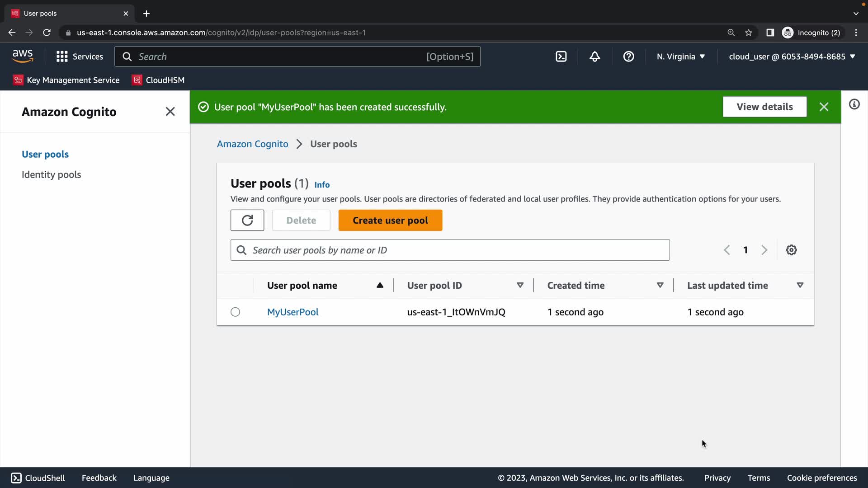The width and height of the screenshot is (868, 488).
Task: Open the notifications bell icon
Action: click(594, 56)
